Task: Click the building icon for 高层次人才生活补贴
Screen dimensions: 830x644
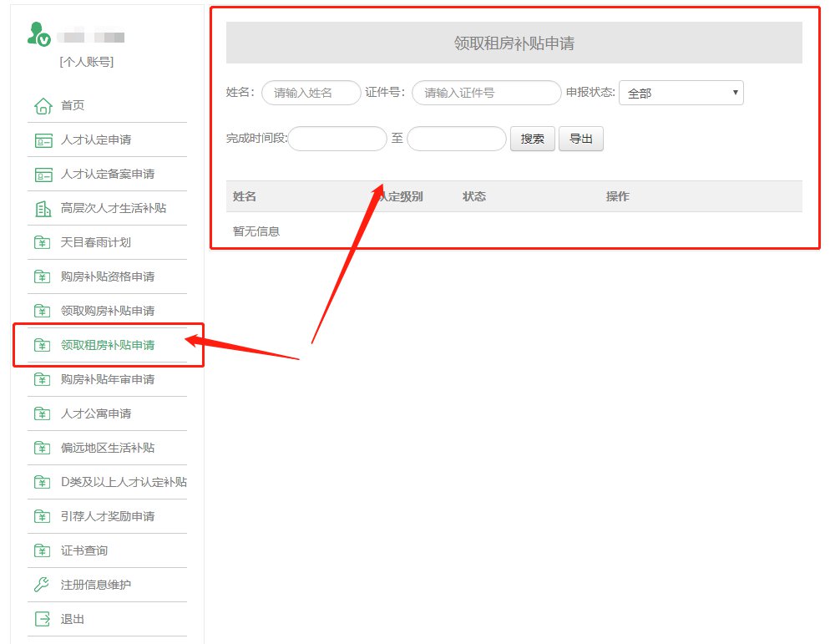Action: click(x=43, y=209)
